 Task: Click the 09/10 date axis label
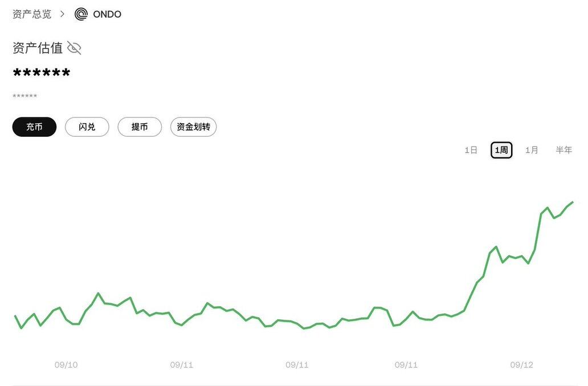[x=66, y=365]
